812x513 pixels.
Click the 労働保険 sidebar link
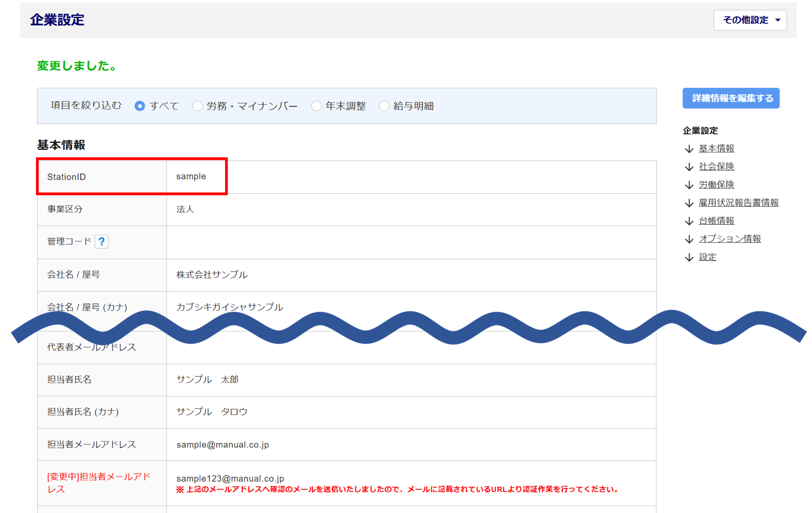pyautogui.click(x=716, y=185)
